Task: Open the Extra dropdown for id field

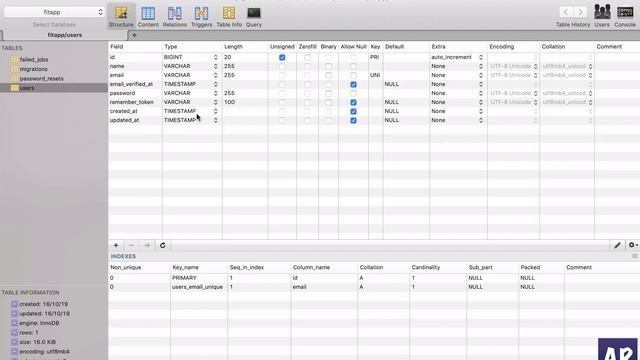Action: [x=481, y=57]
